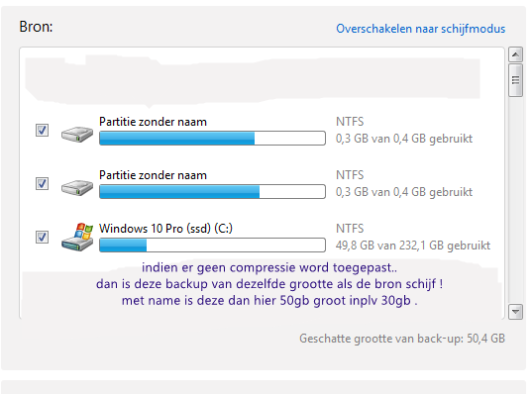Image resolution: width=532 pixels, height=394 pixels.
Task: Select the first Partitie zonder naam label
Action: tap(153, 122)
